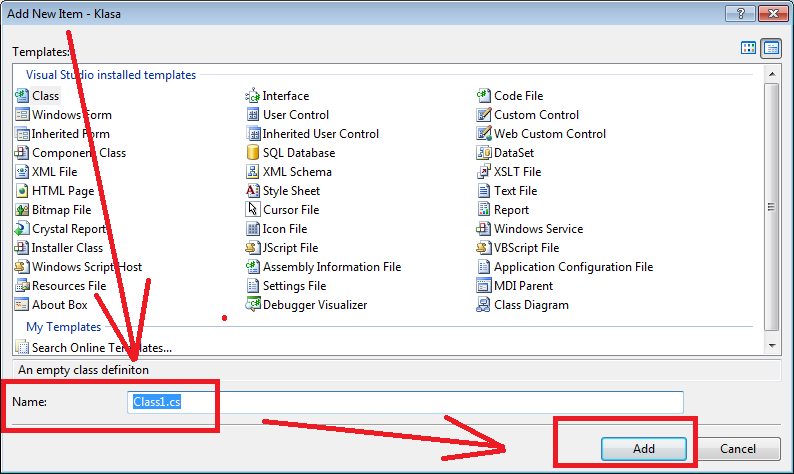Close the Add New Item dialog
Screen dimensions: 794x474
[769, 12]
